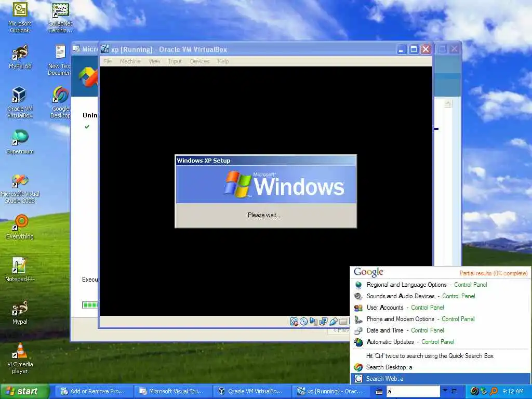
Task: Click the on-screen keyboard icon beside deskbar
Action: click(x=379, y=392)
